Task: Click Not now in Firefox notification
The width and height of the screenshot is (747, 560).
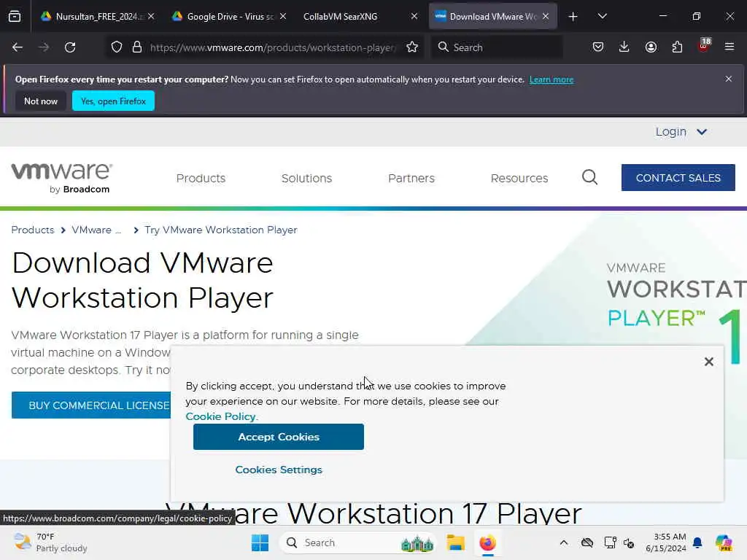Action: tap(41, 101)
